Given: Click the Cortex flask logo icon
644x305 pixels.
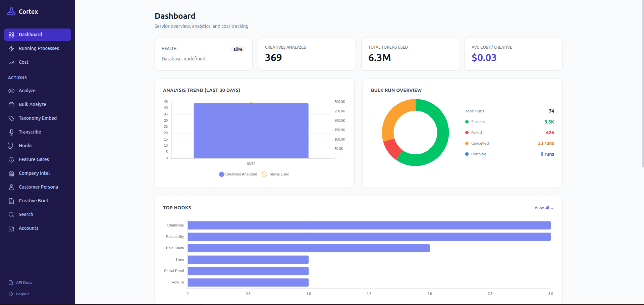Looking at the screenshot, I should click(x=11, y=11).
